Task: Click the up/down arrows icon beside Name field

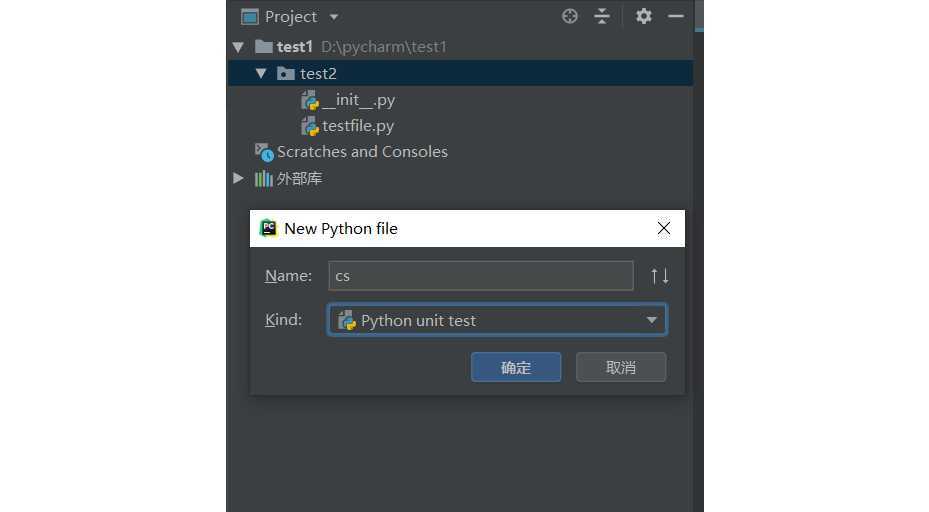Action: pos(659,276)
